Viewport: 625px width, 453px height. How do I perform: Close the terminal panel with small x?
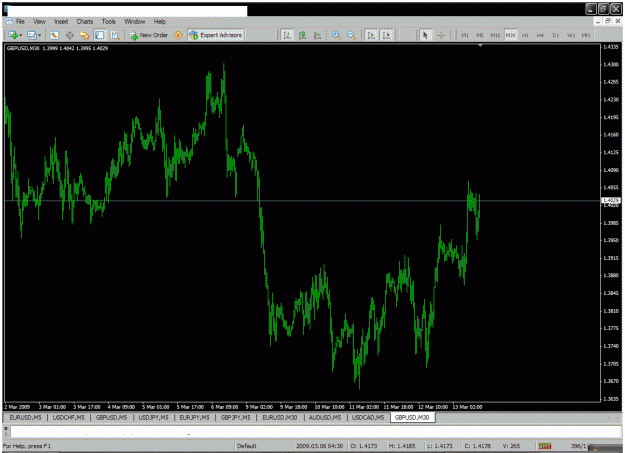tap(6, 428)
